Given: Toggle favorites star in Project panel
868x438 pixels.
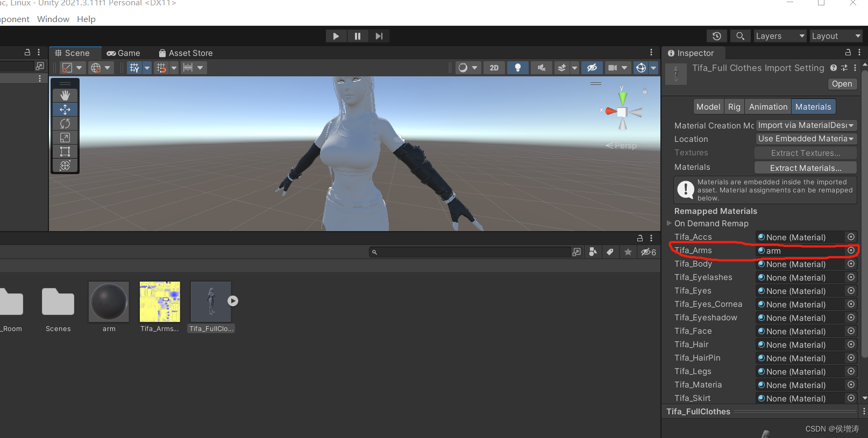Looking at the screenshot, I should point(628,252).
